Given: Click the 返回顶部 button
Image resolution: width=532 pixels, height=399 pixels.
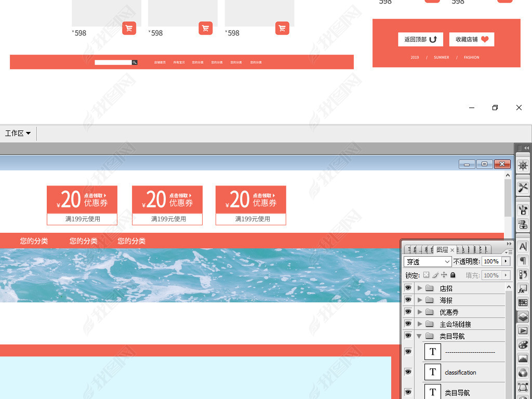Looking at the screenshot, I should (420, 39).
